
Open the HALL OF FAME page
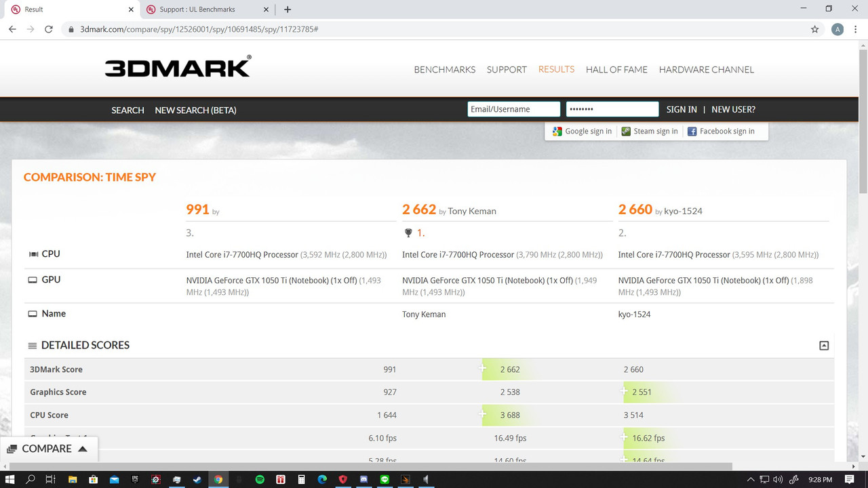pos(616,70)
